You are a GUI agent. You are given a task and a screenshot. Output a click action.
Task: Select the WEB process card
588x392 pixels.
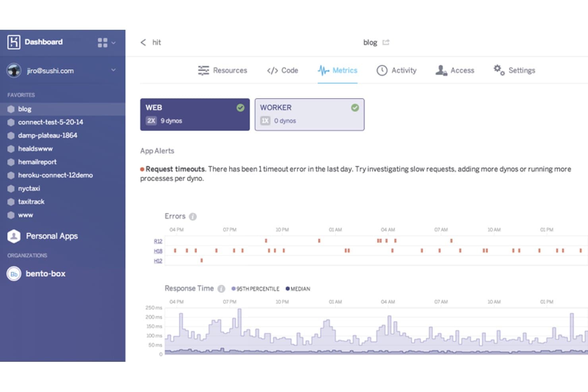pyautogui.click(x=195, y=114)
